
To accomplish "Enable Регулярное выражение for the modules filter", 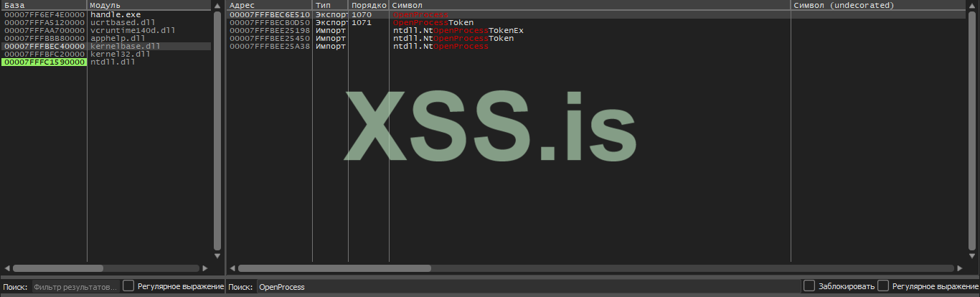I will [128, 286].
